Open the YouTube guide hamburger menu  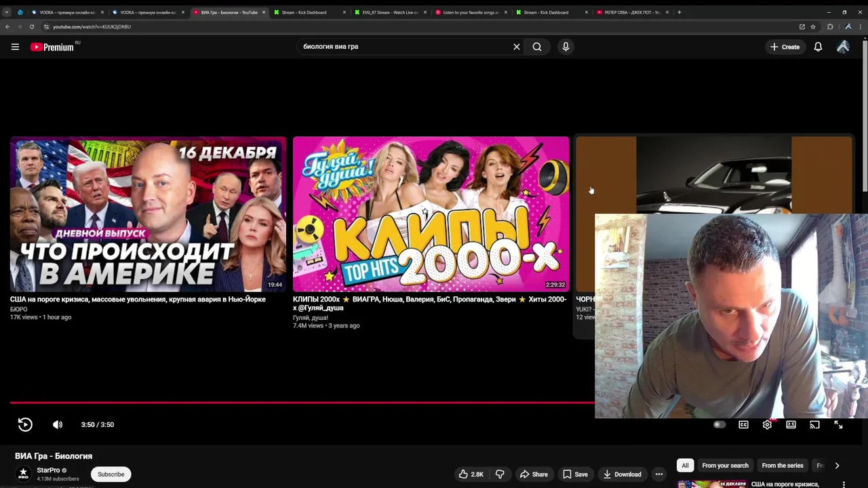pyautogui.click(x=15, y=47)
